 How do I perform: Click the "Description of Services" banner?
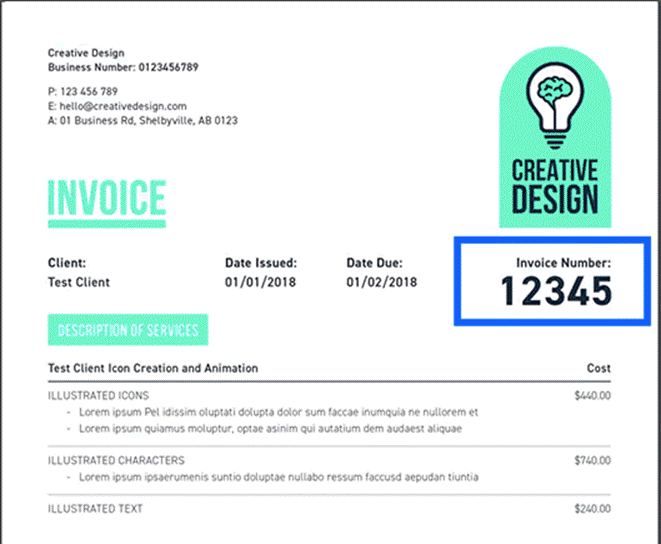128,330
